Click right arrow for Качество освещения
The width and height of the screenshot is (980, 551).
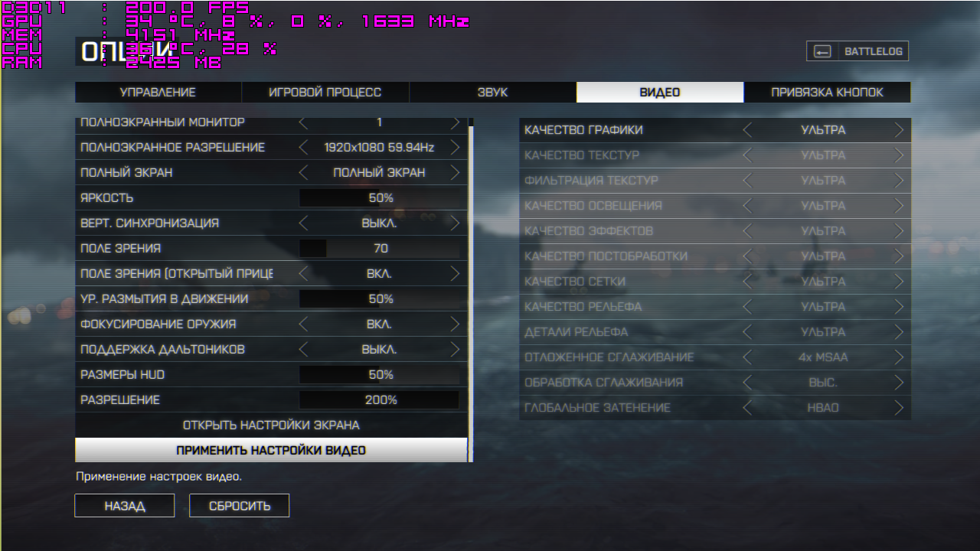coord(899,206)
